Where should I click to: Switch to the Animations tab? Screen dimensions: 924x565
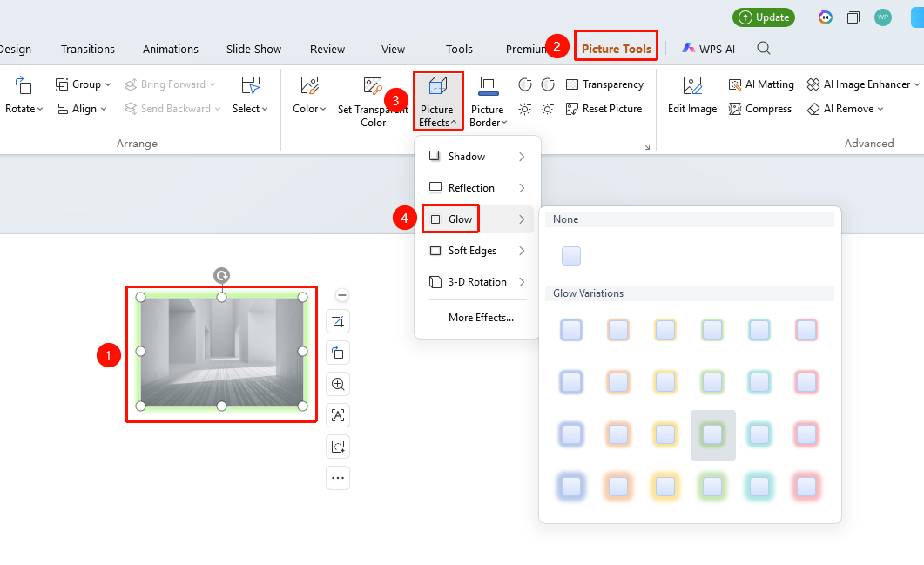(171, 49)
